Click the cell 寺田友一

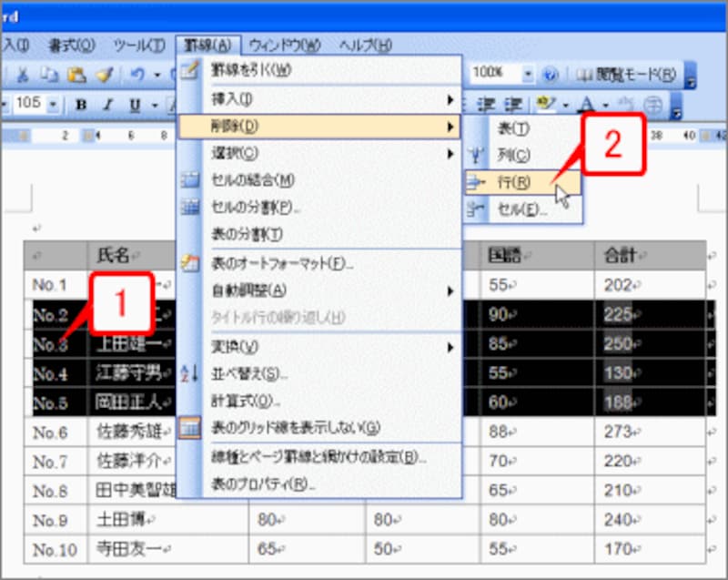pyautogui.click(x=168, y=549)
